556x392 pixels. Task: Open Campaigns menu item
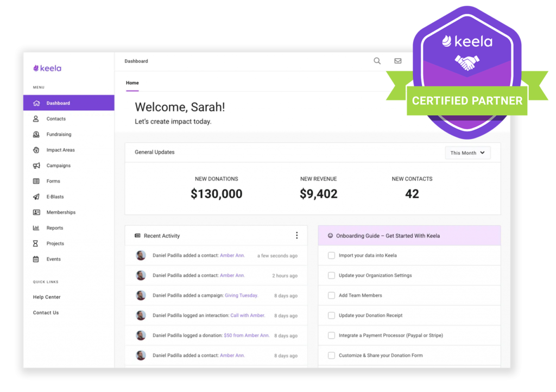(69, 166)
